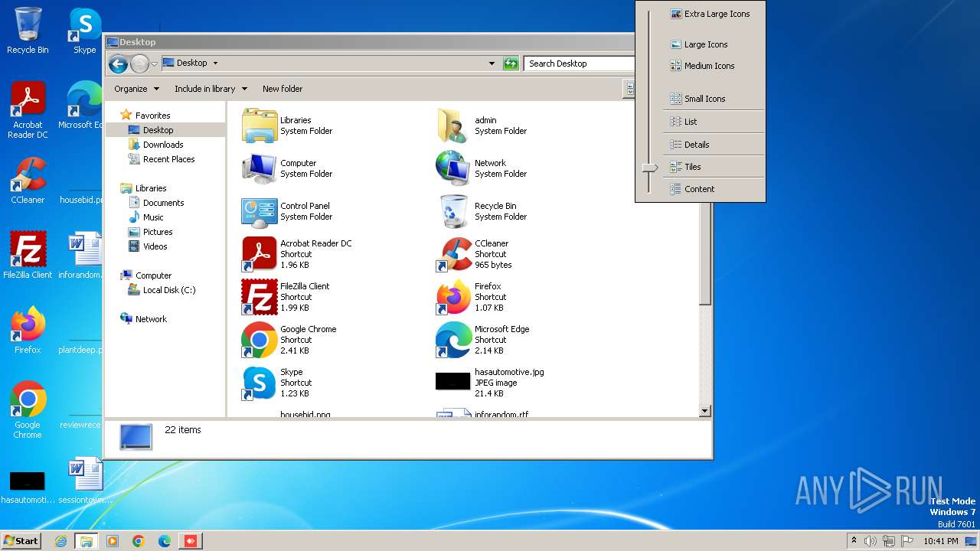Click file list scrollbar down arrow
The image size is (980, 551).
705,411
